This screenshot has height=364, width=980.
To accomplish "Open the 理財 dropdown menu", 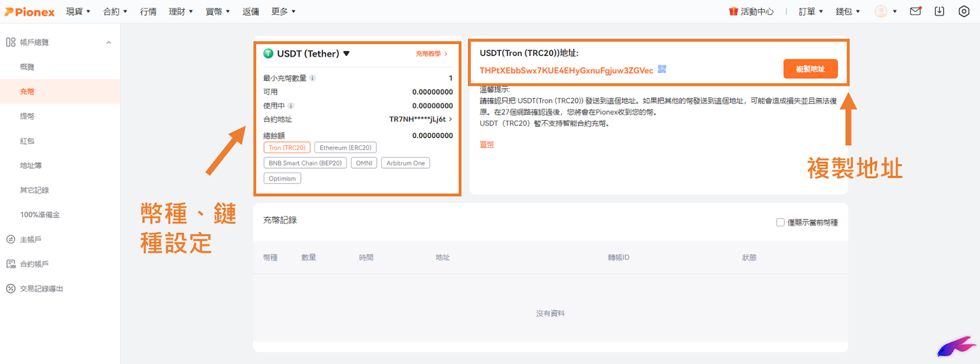I will 181,12.
